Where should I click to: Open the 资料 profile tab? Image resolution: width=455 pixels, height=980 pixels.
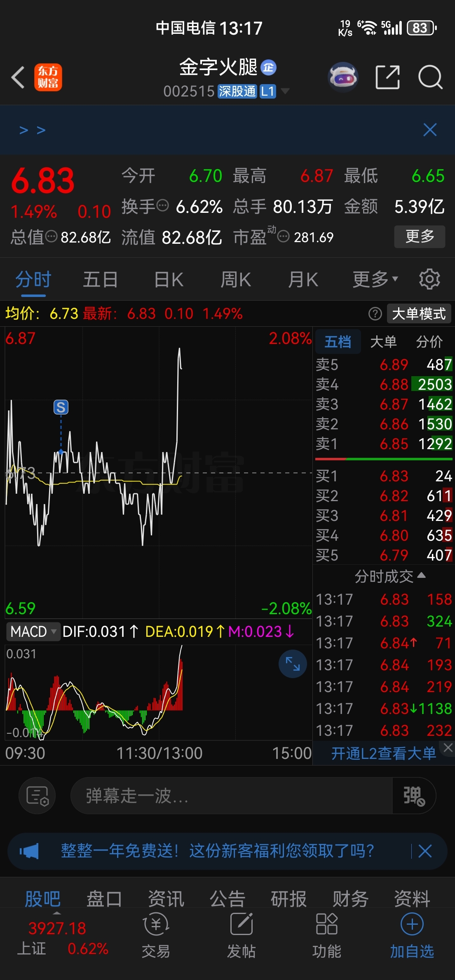pos(412,900)
